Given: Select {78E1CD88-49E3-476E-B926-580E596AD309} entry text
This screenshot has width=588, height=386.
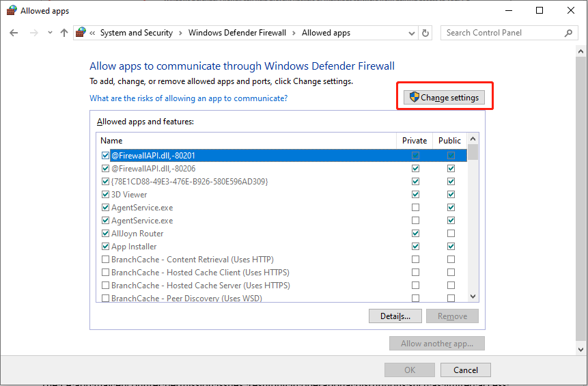Looking at the screenshot, I should point(189,182).
